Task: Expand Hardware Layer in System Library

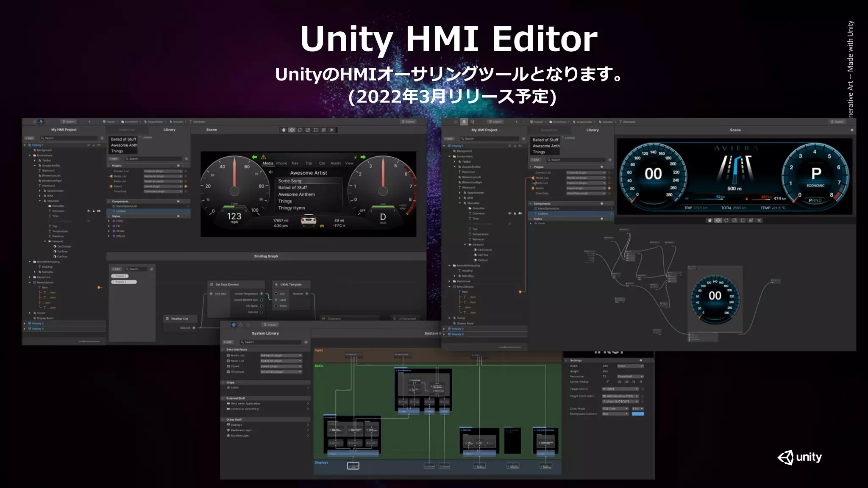Action: pos(308,430)
